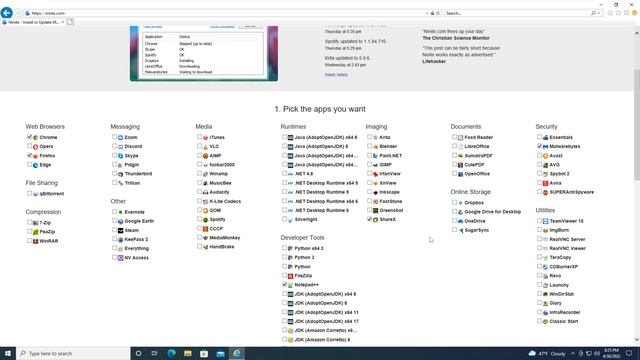Click the Edge icon in Web Browsers
Image resolution: width=640 pixels, height=360 pixels.
coord(36,165)
